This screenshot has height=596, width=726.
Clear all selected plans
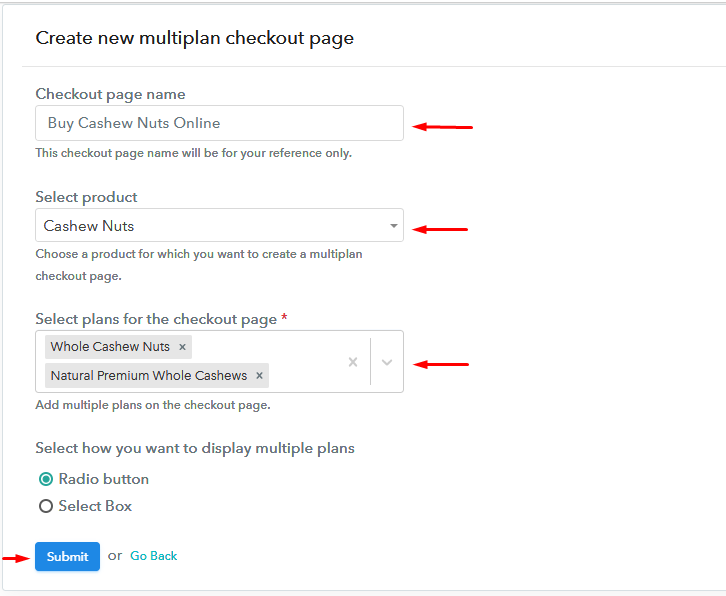click(x=352, y=362)
